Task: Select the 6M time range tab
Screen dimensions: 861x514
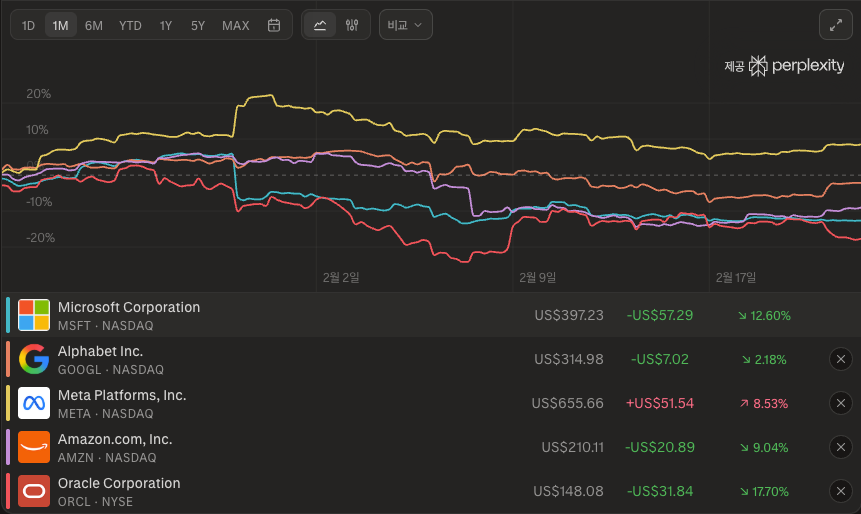Action: tap(94, 25)
